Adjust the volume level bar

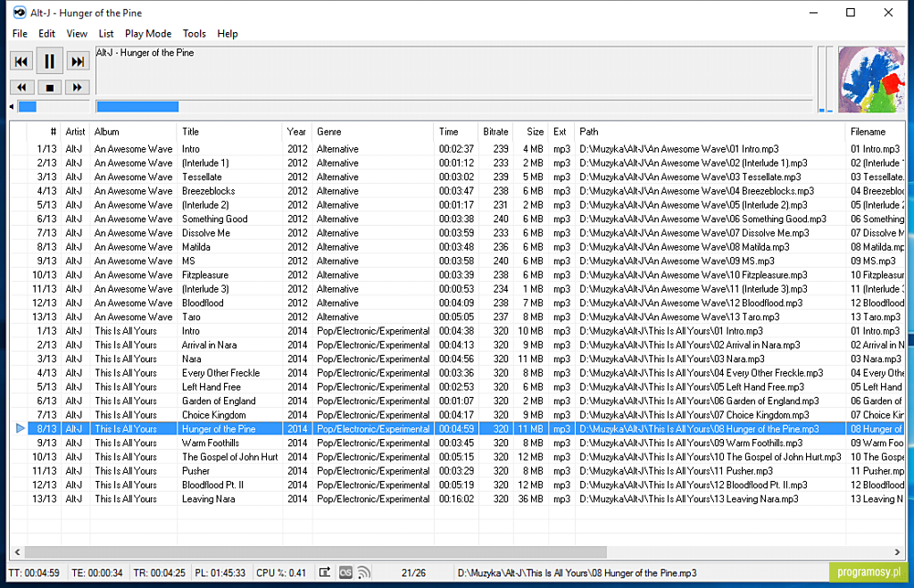53,107
